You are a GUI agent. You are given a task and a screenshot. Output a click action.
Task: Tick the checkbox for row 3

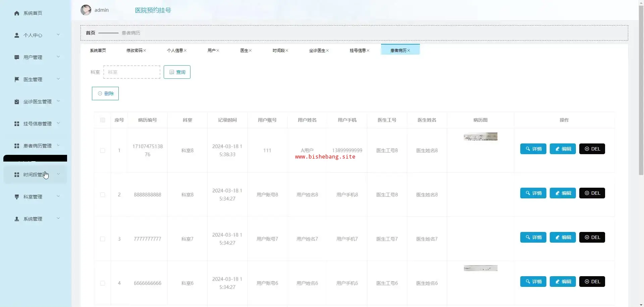click(x=103, y=239)
